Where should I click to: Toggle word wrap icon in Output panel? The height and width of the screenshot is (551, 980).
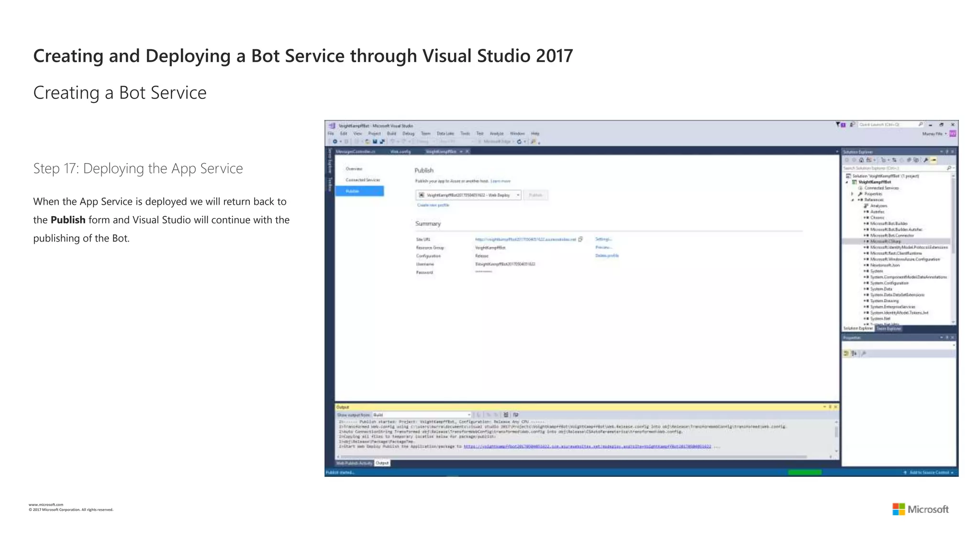[x=515, y=415]
